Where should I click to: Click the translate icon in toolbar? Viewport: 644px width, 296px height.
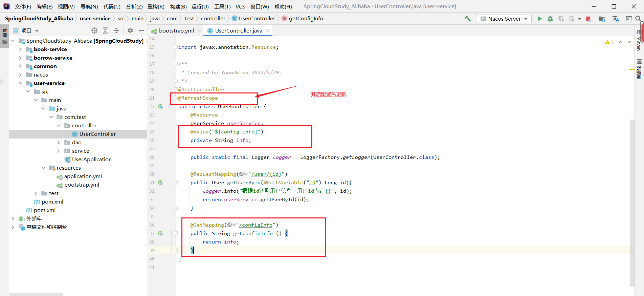pyautogui.click(x=616, y=19)
